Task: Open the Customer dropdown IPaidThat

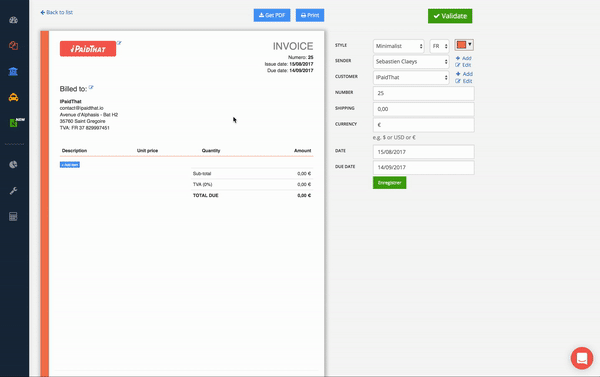Action: pyautogui.click(x=411, y=77)
